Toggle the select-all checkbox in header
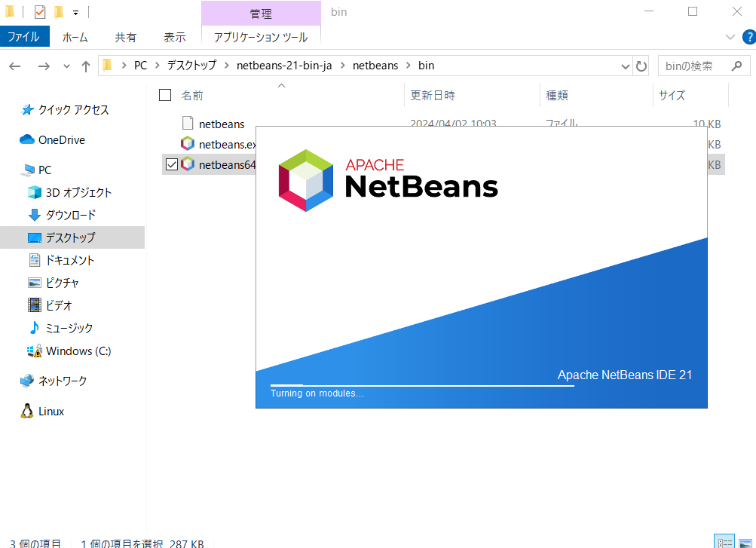The height and width of the screenshot is (548, 756). 165,95
